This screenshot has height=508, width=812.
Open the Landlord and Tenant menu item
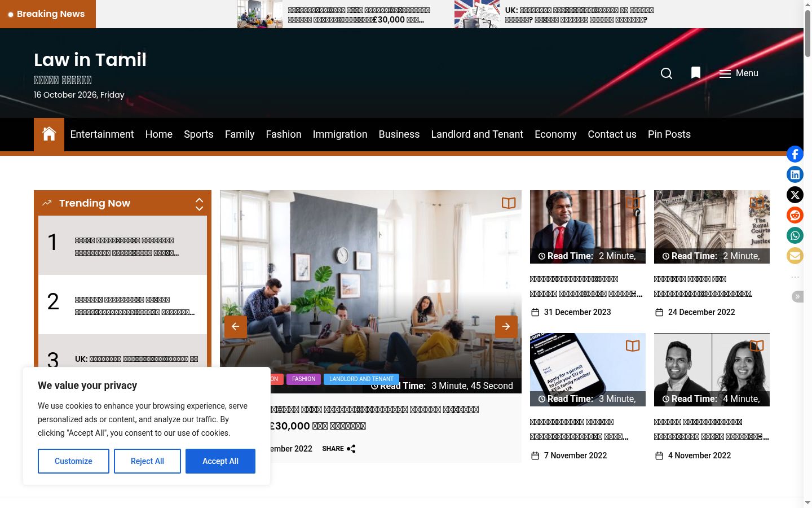coord(477,134)
